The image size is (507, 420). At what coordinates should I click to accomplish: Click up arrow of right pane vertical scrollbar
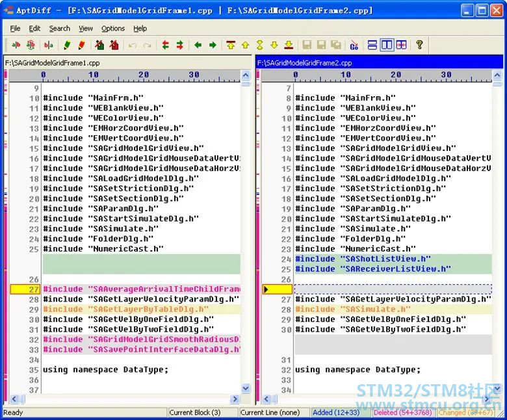click(x=497, y=75)
